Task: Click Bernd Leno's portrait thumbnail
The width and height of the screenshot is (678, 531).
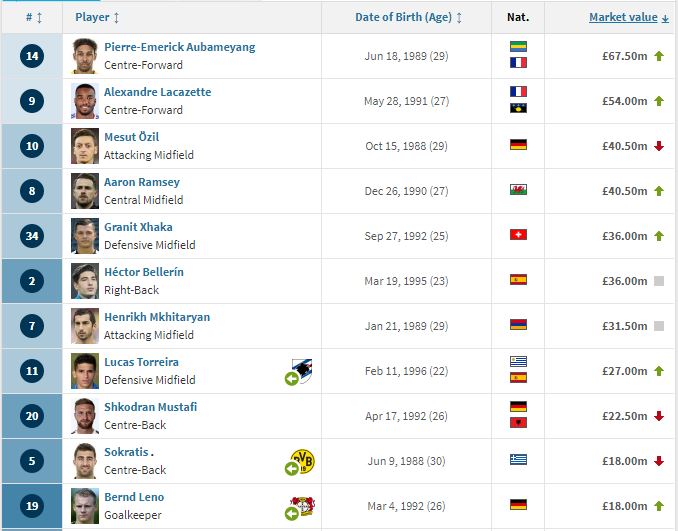Action: click(85, 506)
